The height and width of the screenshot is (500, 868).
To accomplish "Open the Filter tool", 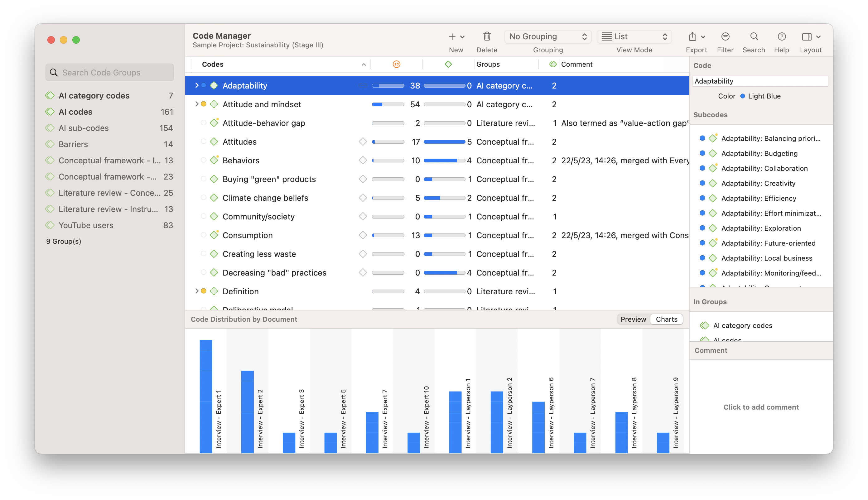I will tap(725, 36).
